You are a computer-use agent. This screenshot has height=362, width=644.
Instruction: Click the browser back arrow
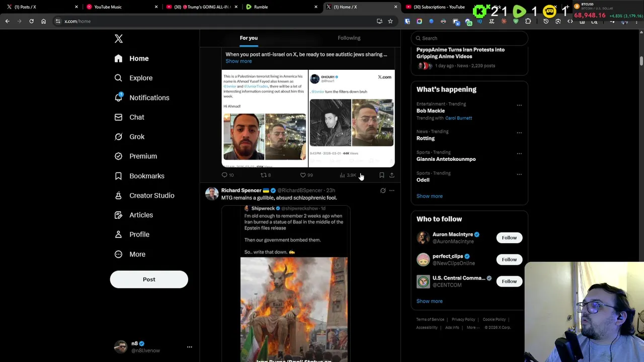[8, 21]
